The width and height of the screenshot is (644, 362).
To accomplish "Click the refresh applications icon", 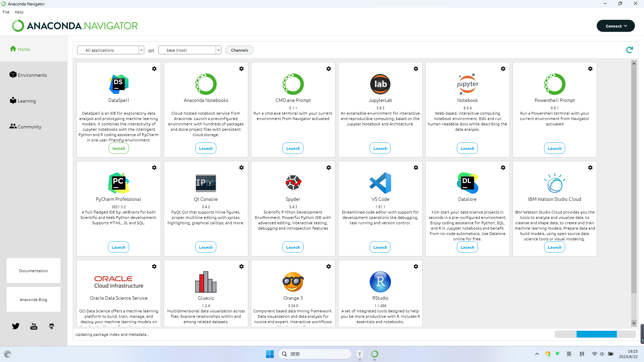I will coord(630,50).
